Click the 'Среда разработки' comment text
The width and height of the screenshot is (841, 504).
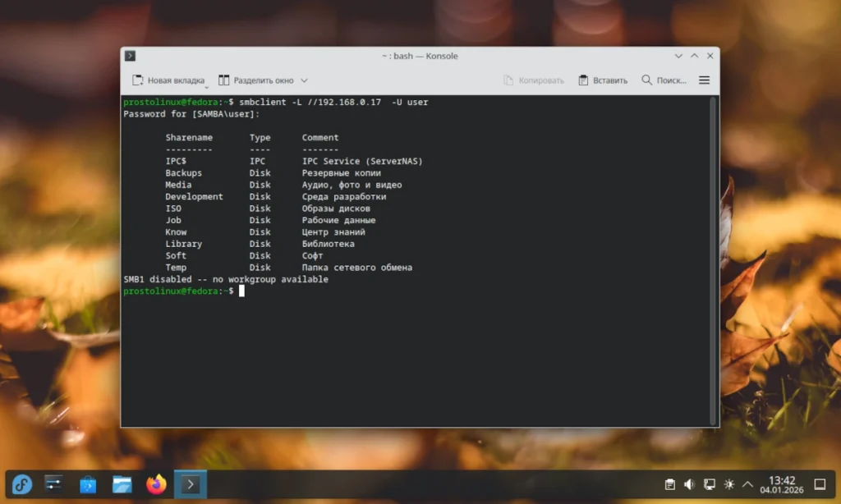click(x=344, y=197)
